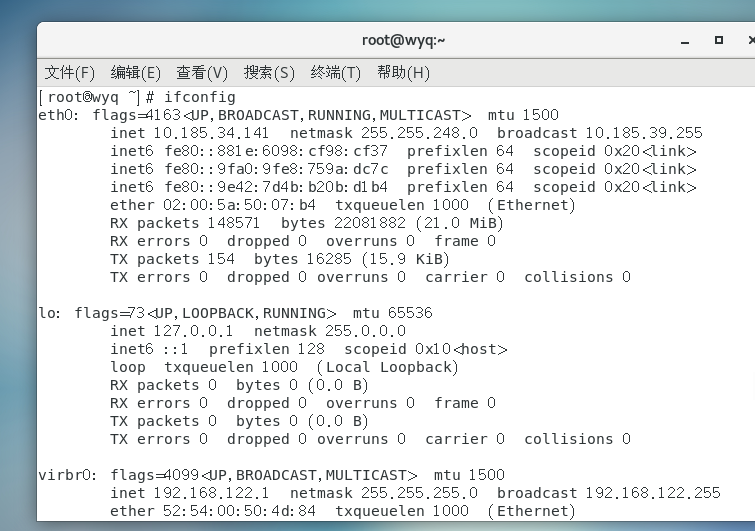Viewport: 755px width, 531px height.
Task: Click loopback netmask 255.0.0.0
Action: 365,331
